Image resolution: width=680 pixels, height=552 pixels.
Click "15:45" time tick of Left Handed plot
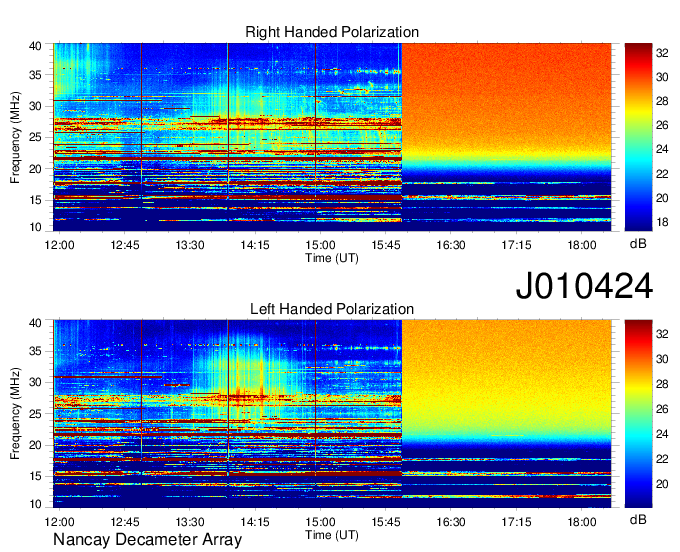click(x=386, y=522)
